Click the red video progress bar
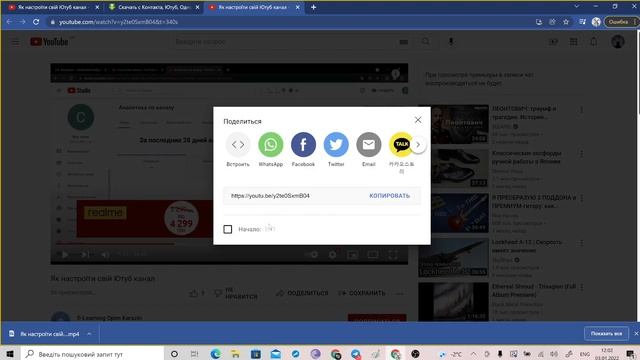Screen dimensions: 640x360 point(116,244)
